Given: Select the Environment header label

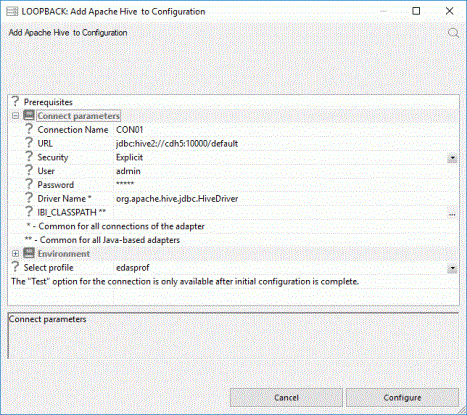Looking at the screenshot, I should coord(64,254).
